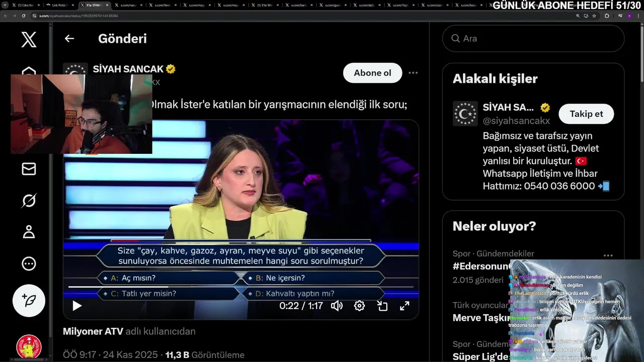The height and width of the screenshot is (362, 644).
Task: Close the active X'te SİYAH tab
Action: point(107,5)
